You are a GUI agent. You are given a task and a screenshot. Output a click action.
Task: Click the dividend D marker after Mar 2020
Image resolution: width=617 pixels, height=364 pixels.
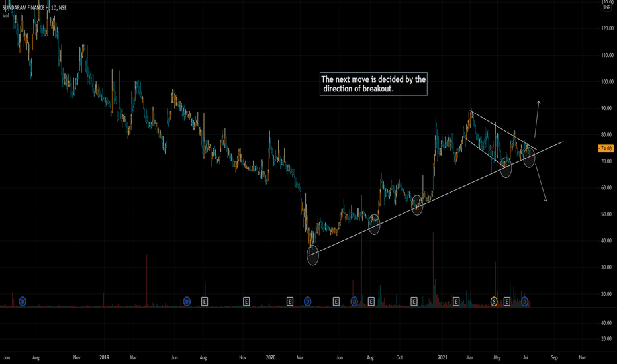308,302
